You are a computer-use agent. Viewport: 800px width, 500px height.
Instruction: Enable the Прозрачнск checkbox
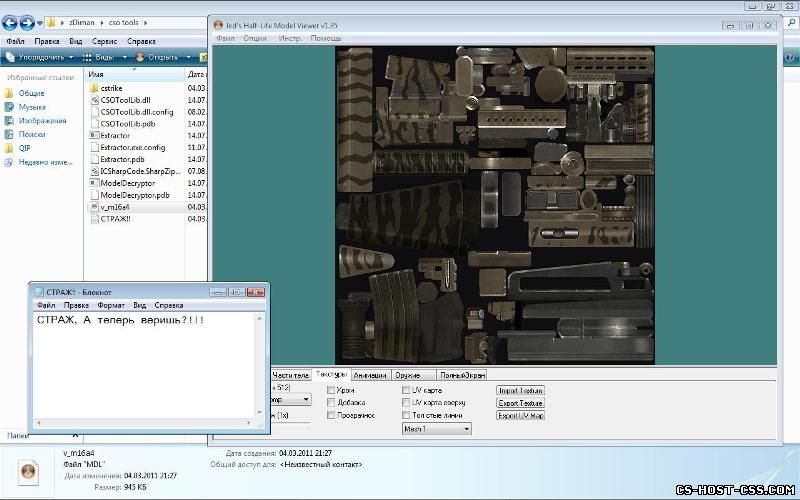331,415
